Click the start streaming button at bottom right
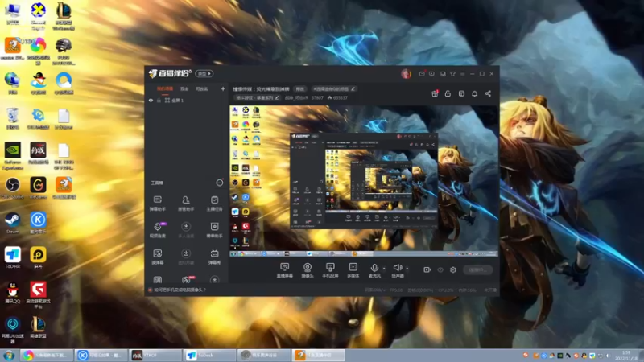The width and height of the screenshot is (644, 362). coord(477,269)
